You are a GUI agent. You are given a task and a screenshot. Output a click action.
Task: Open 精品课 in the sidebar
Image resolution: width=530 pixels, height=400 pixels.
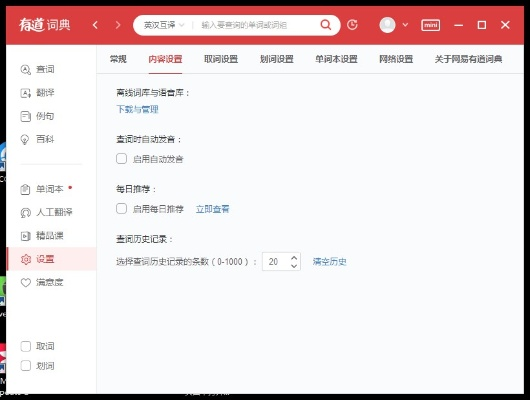(42, 236)
